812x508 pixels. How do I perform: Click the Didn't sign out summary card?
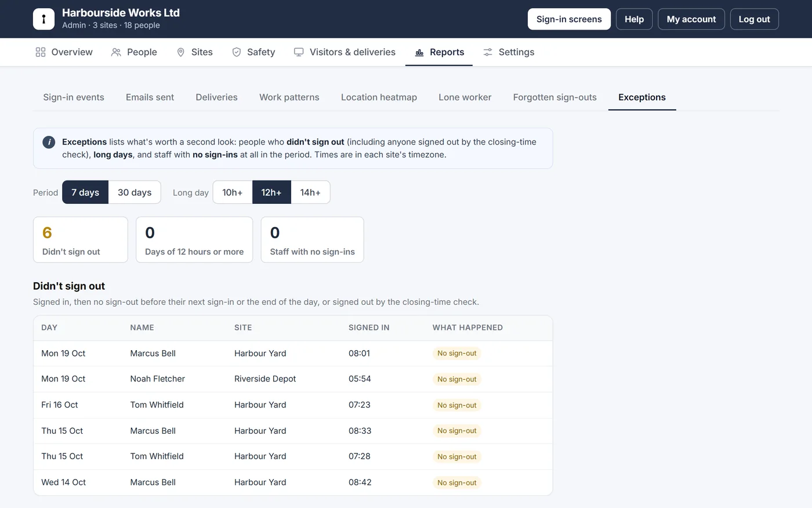[x=81, y=240]
